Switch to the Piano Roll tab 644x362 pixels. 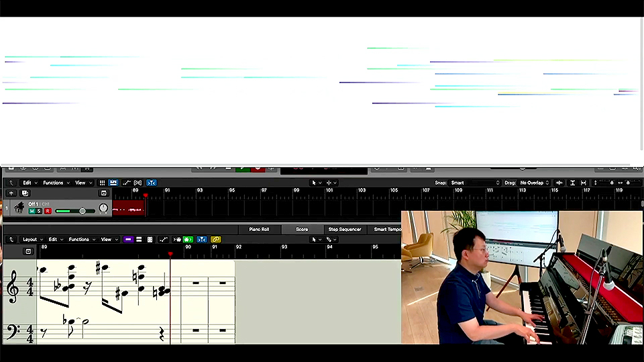[259, 230]
